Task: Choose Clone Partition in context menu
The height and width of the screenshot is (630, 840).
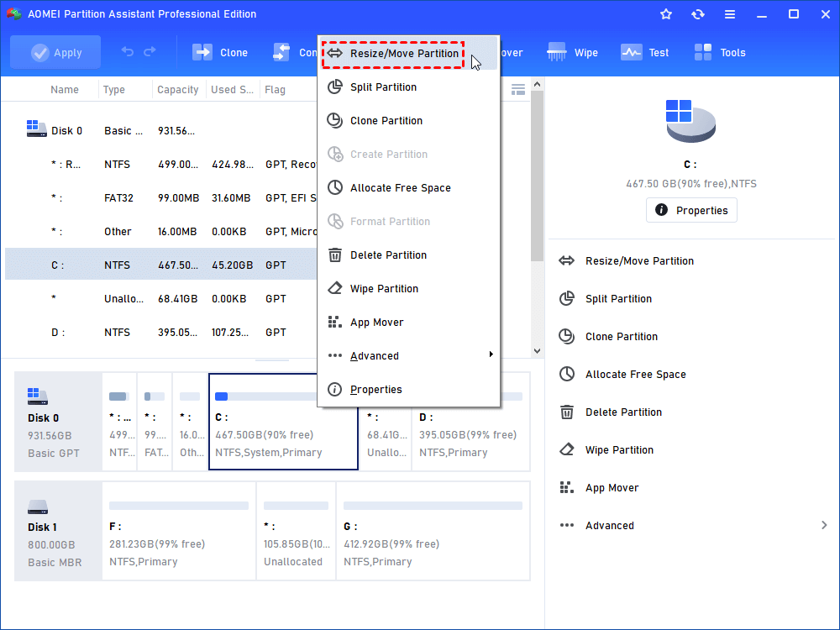Action: [x=409, y=120]
